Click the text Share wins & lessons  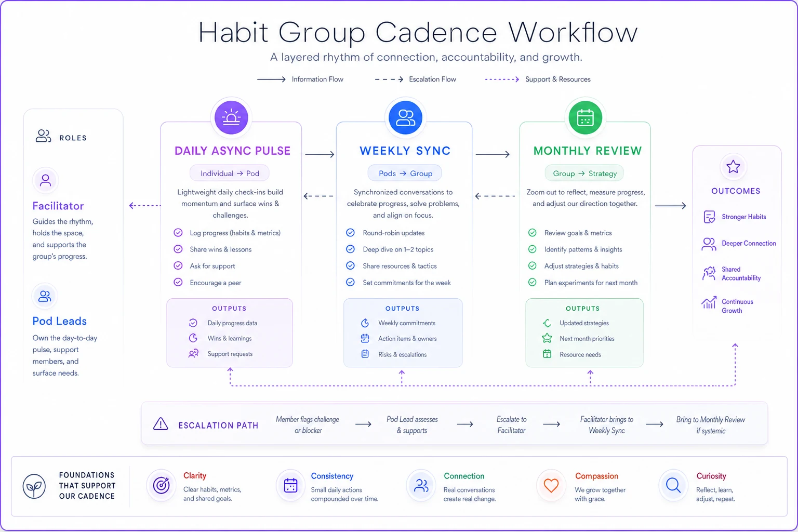click(221, 249)
